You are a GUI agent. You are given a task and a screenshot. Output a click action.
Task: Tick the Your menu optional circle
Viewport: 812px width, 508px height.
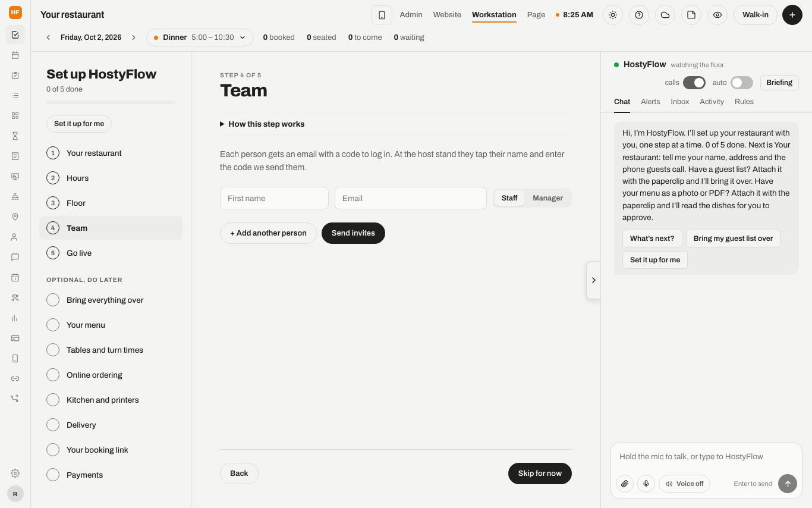tap(53, 325)
